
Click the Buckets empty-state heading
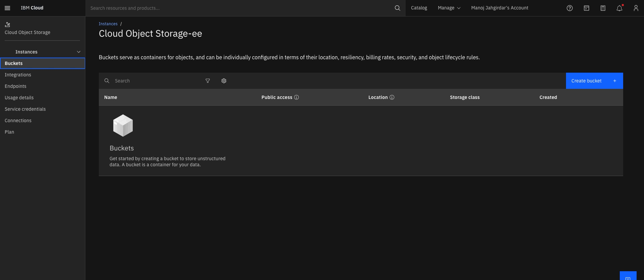point(122,148)
